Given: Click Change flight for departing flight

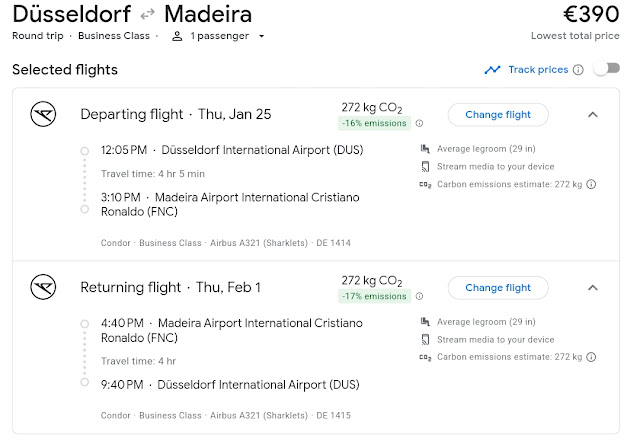Looking at the screenshot, I should coord(498,114).
